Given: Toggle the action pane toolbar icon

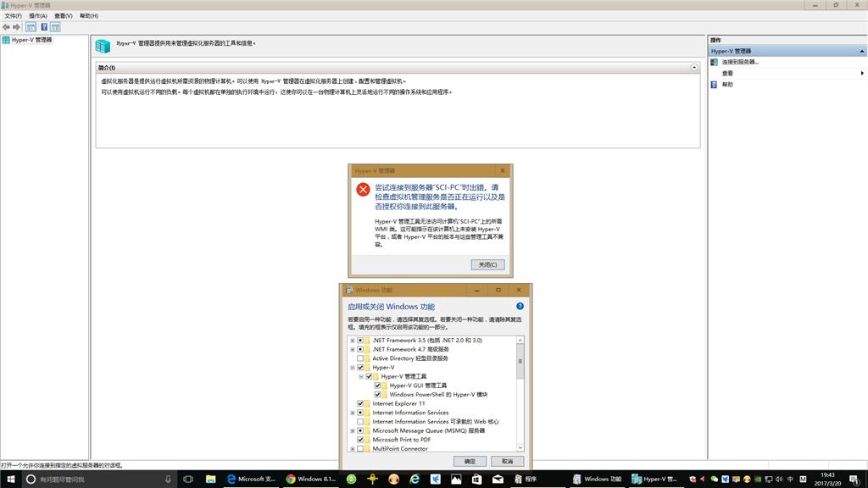Looking at the screenshot, I should tap(55, 27).
